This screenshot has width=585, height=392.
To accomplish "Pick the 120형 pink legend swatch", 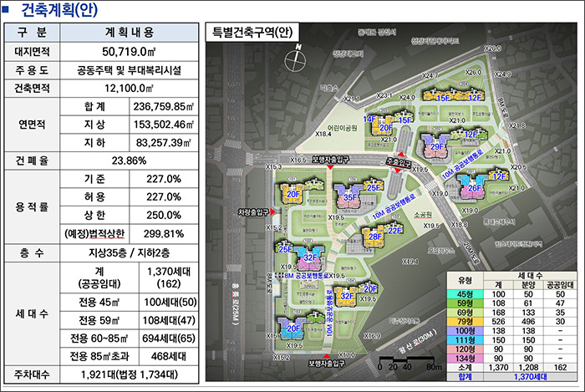I will click(465, 349).
